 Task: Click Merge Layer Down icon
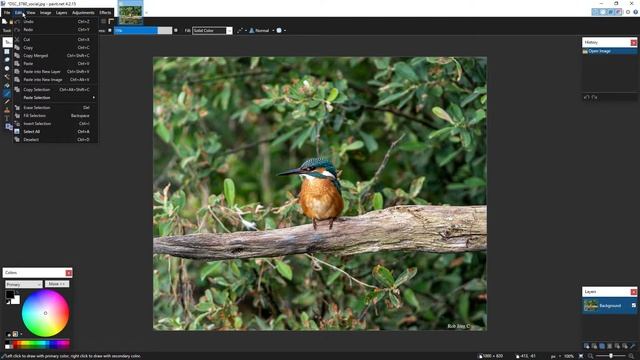tap(610, 346)
